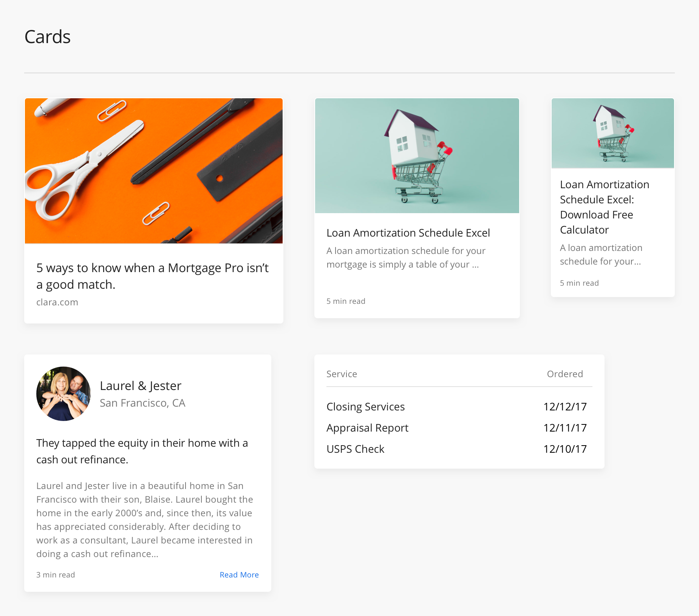Click the clara.com source text
Image resolution: width=699 pixels, height=616 pixels.
(57, 302)
